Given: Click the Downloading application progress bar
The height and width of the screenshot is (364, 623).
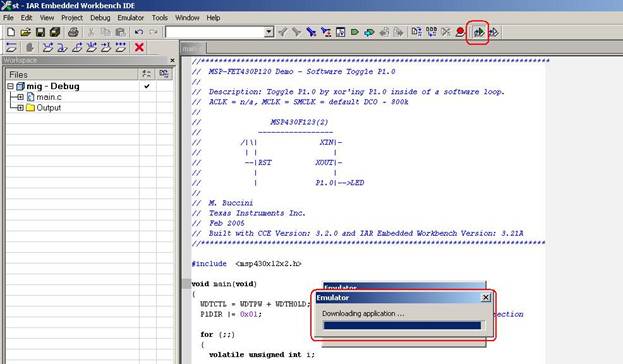Looking at the screenshot, I should 402,326.
